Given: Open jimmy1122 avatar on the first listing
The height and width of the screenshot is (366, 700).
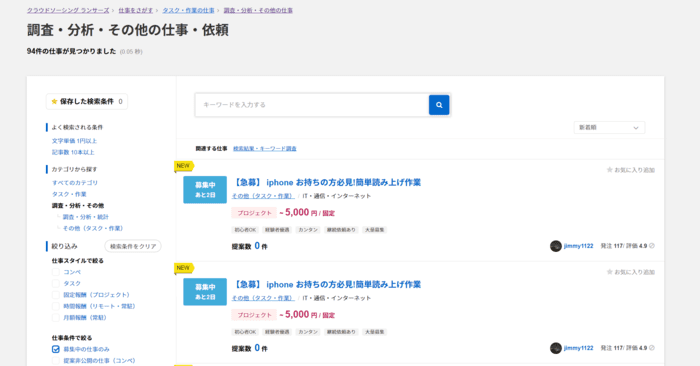Looking at the screenshot, I should 555,246.
